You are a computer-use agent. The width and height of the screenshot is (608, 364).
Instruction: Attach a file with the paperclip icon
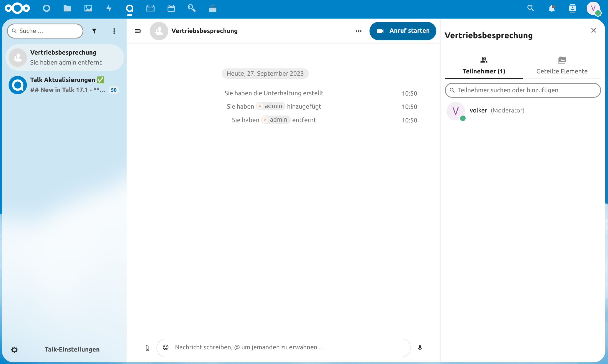(x=147, y=348)
